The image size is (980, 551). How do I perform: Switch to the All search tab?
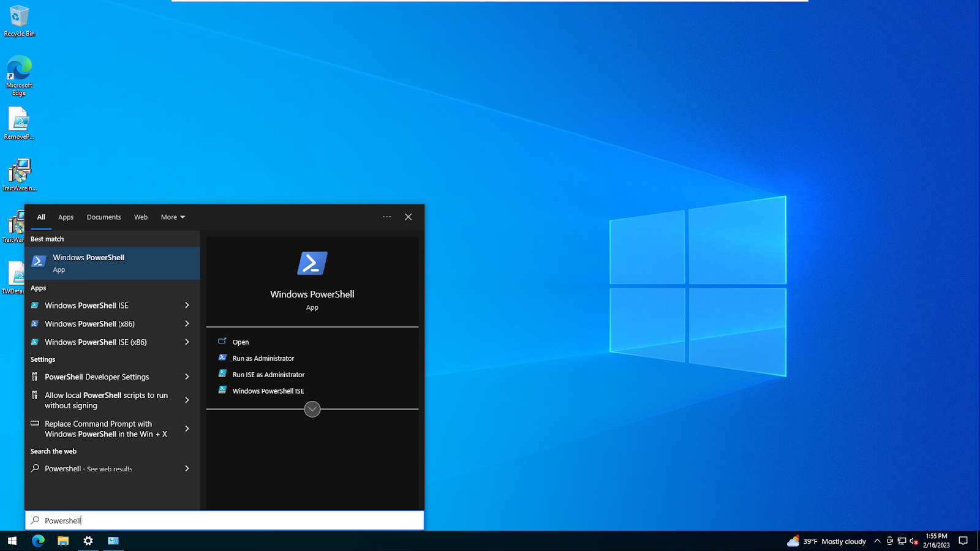point(41,217)
